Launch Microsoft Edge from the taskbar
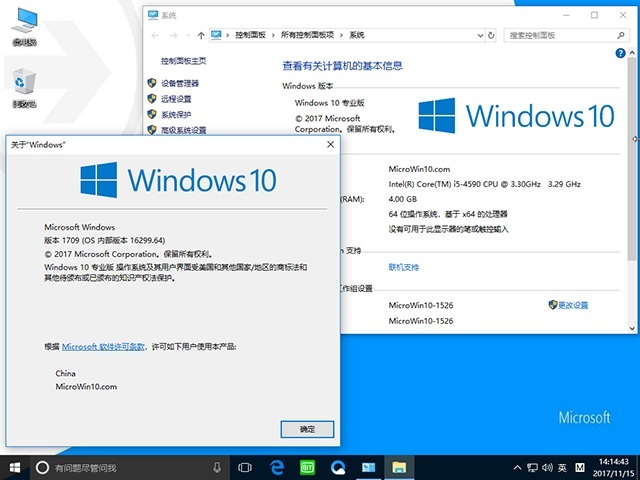The width and height of the screenshot is (640, 480). tap(277, 467)
